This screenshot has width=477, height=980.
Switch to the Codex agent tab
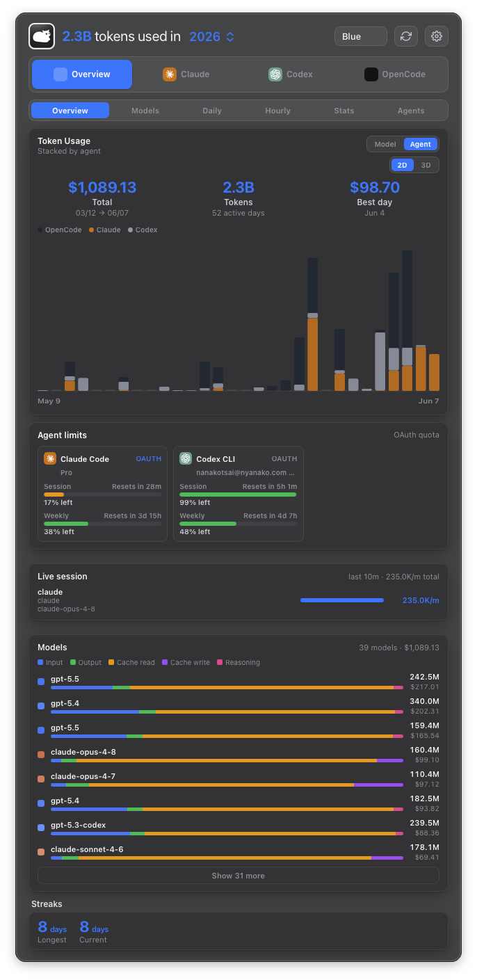[291, 74]
